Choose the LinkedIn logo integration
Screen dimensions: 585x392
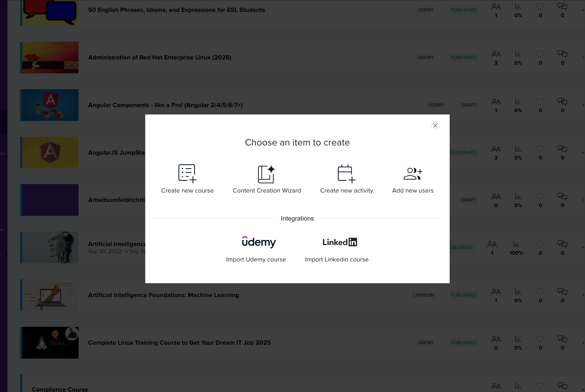click(x=340, y=242)
